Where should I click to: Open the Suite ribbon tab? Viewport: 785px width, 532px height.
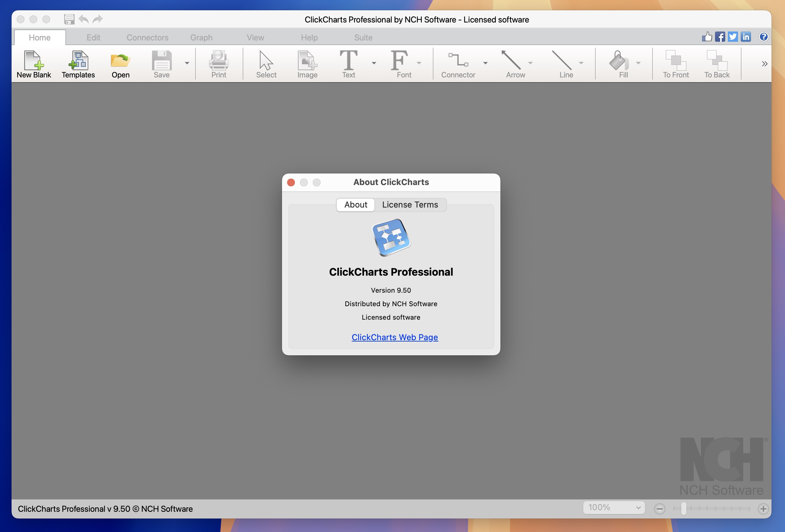point(363,37)
